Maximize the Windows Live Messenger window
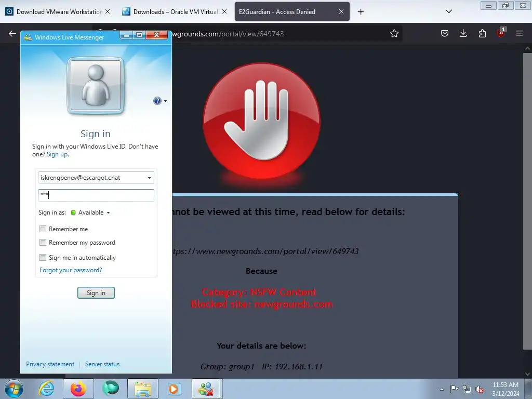Image resolution: width=532 pixels, height=399 pixels. [x=139, y=35]
